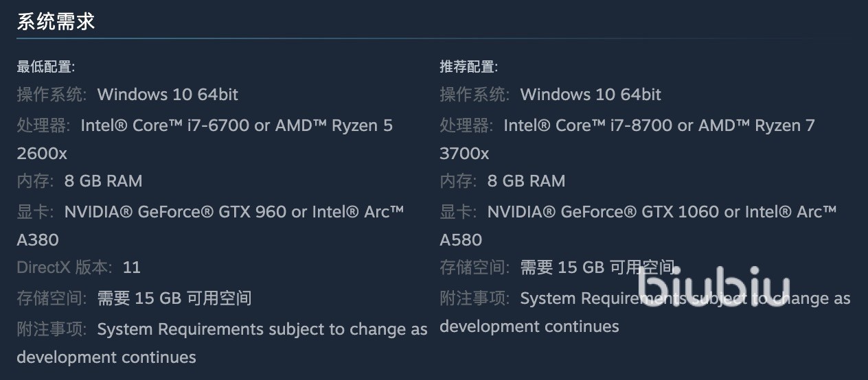This screenshot has height=380, width=868.
Task: Click the Ryzen 7 3700x model number text
Action: pos(464,153)
